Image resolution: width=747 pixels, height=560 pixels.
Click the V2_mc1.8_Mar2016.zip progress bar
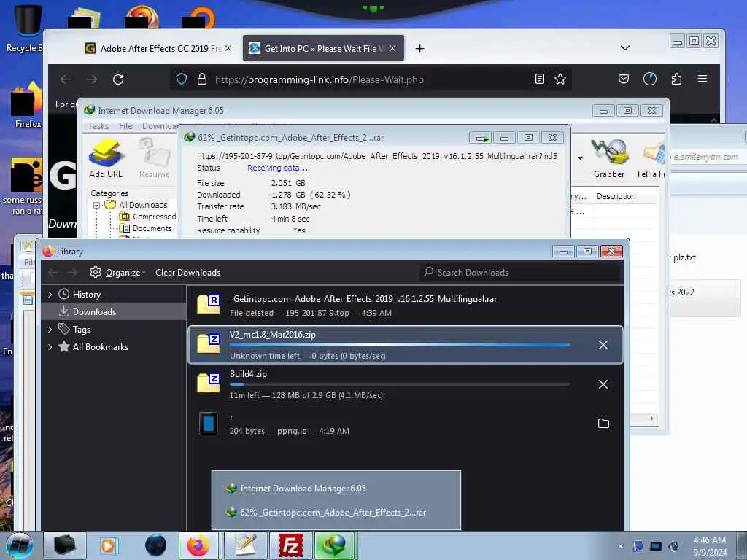tap(399, 345)
